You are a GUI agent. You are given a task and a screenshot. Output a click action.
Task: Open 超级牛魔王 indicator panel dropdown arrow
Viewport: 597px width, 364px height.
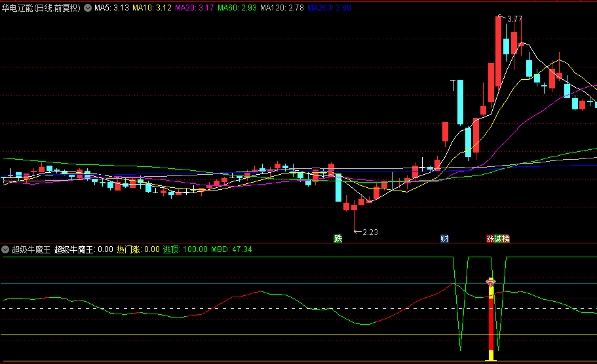tap(6, 249)
